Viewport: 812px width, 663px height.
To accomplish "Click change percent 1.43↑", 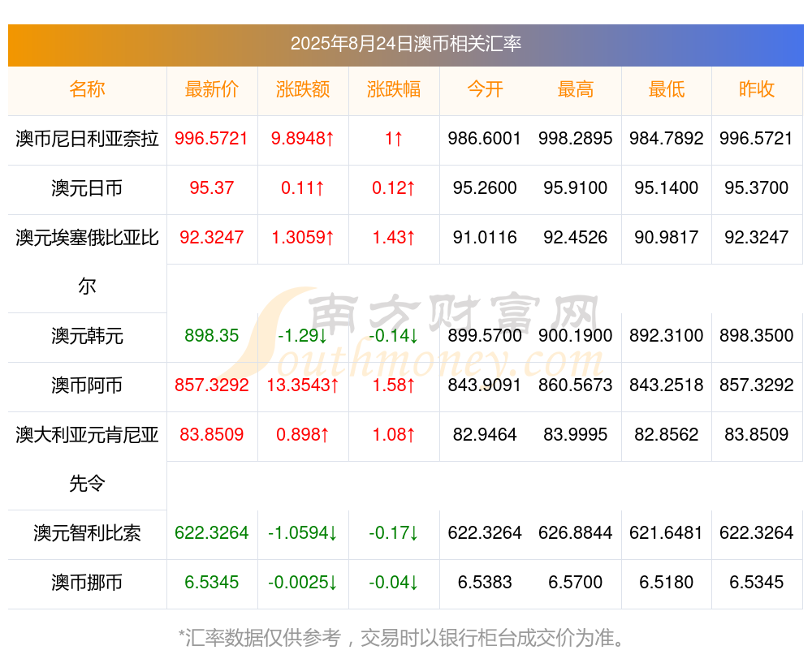I will pyautogui.click(x=394, y=237).
